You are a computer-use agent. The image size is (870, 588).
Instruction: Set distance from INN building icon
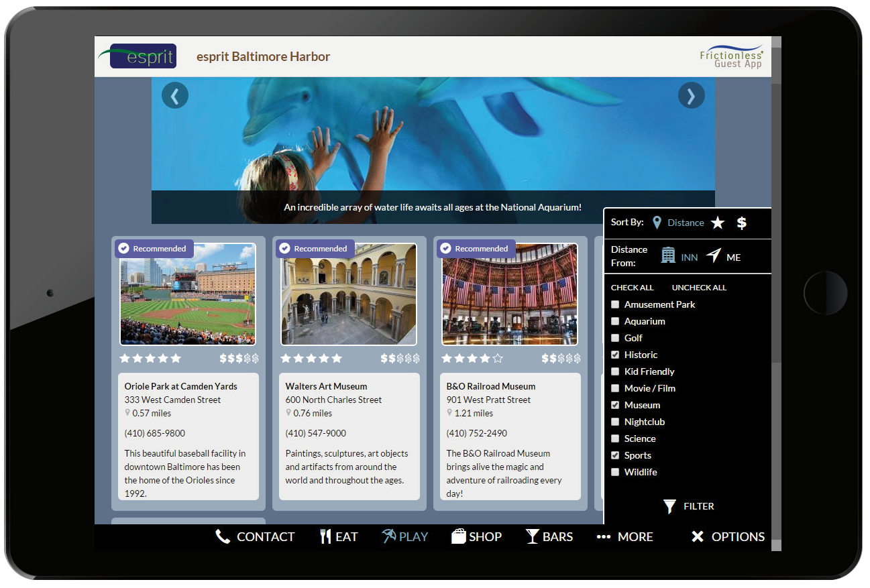tap(668, 255)
